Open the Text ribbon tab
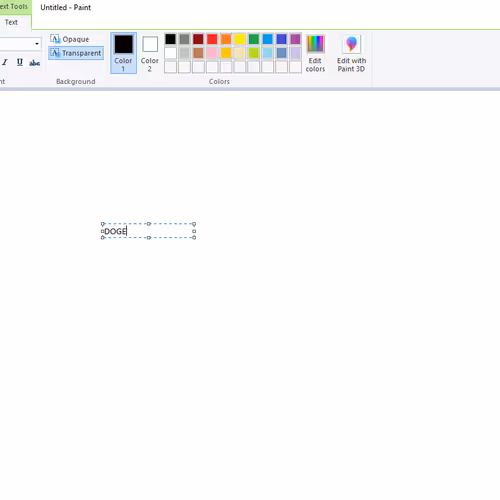The width and height of the screenshot is (500, 500). pyautogui.click(x=11, y=22)
